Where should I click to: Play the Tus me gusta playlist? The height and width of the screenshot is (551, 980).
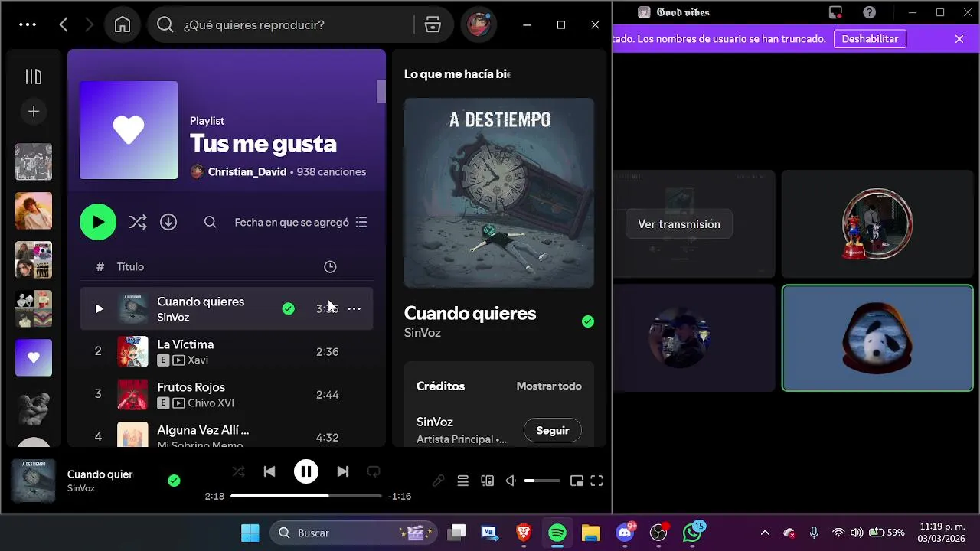click(98, 222)
